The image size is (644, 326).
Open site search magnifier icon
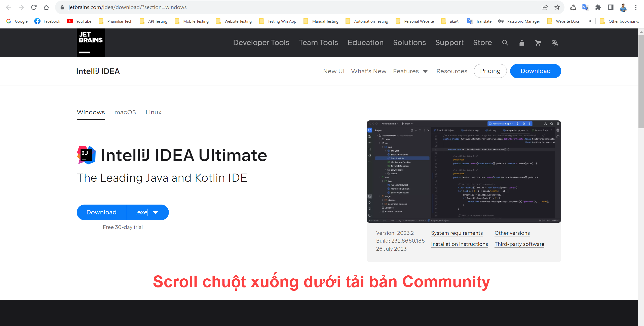[505, 43]
